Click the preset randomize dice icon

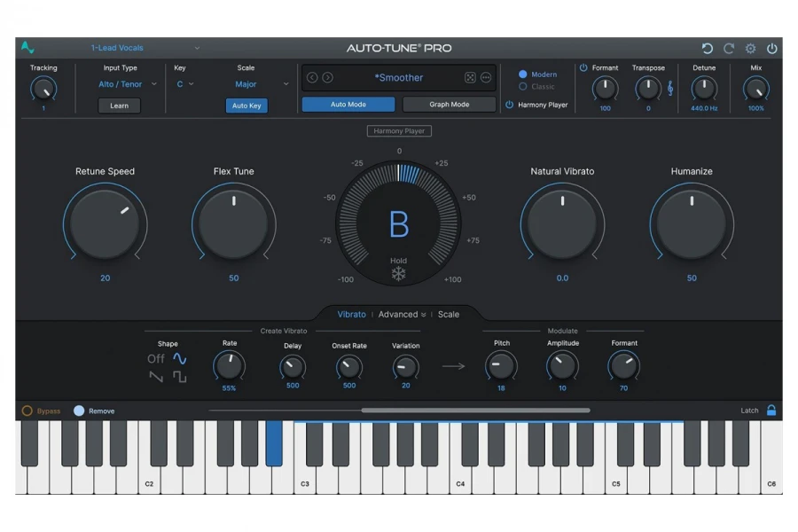[470, 77]
